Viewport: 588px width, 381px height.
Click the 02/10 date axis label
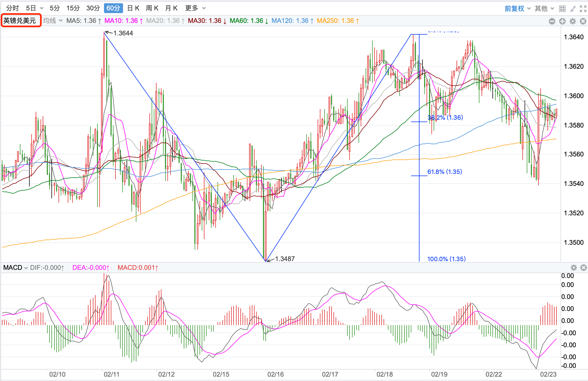click(x=57, y=374)
